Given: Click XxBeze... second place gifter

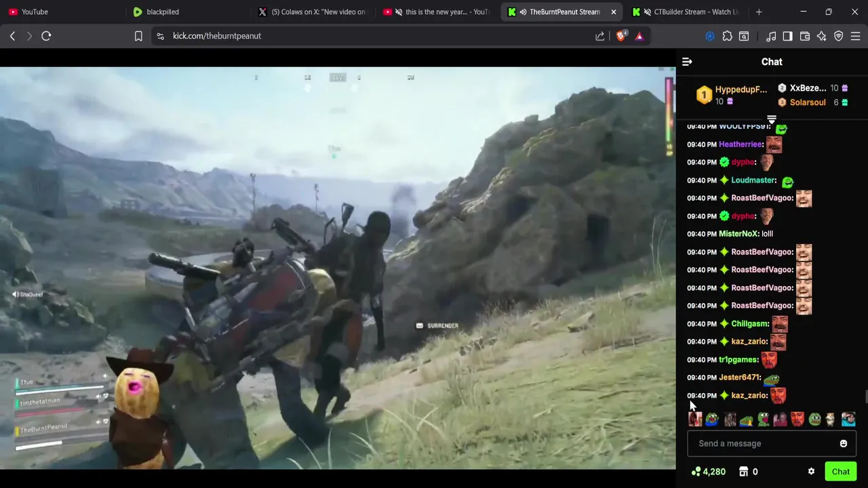Looking at the screenshot, I should click(x=812, y=88).
